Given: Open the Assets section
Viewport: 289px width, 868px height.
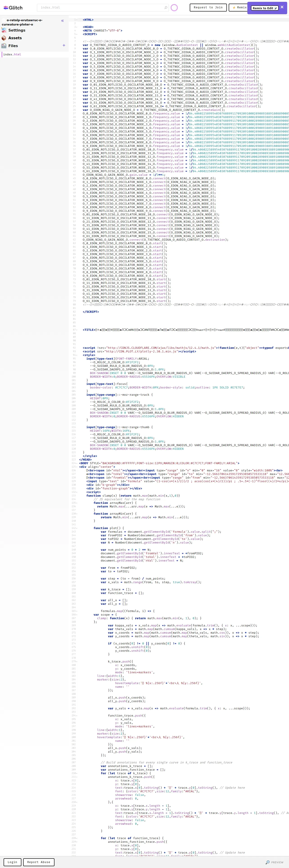Looking at the screenshot, I should coord(12,38).
